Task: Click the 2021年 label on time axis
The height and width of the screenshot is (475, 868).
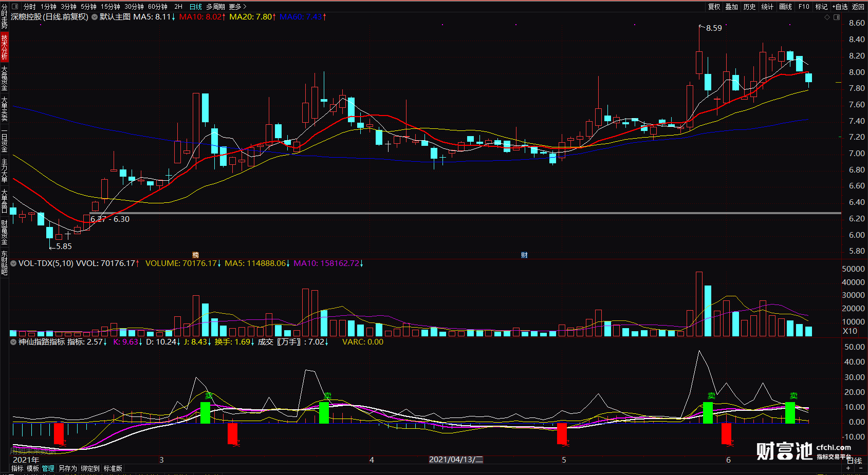Action: coord(26,460)
